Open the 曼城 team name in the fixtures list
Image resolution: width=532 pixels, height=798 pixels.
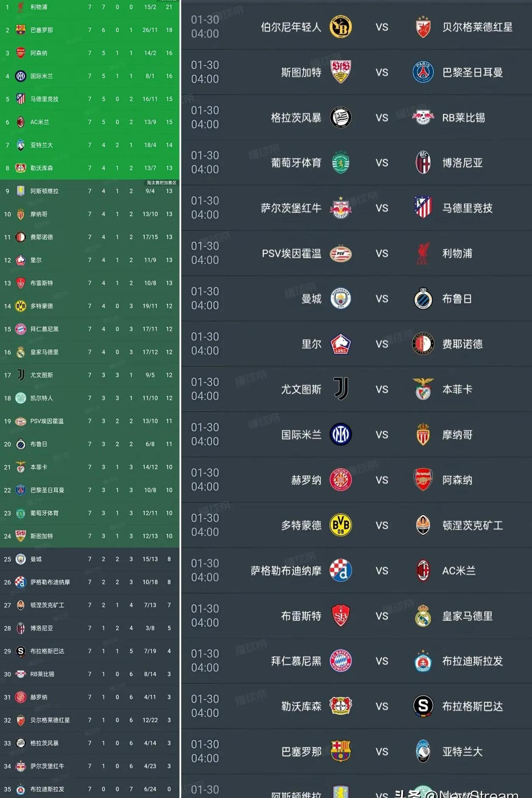click(x=311, y=299)
